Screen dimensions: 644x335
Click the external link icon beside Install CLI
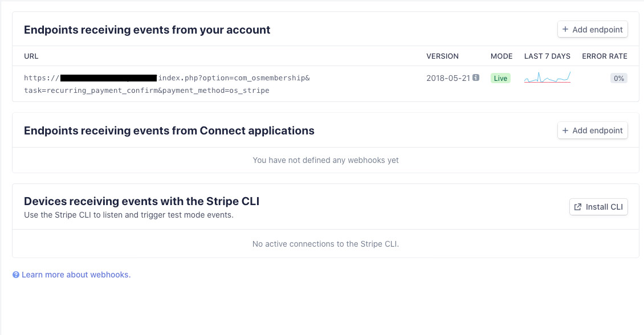[578, 207]
